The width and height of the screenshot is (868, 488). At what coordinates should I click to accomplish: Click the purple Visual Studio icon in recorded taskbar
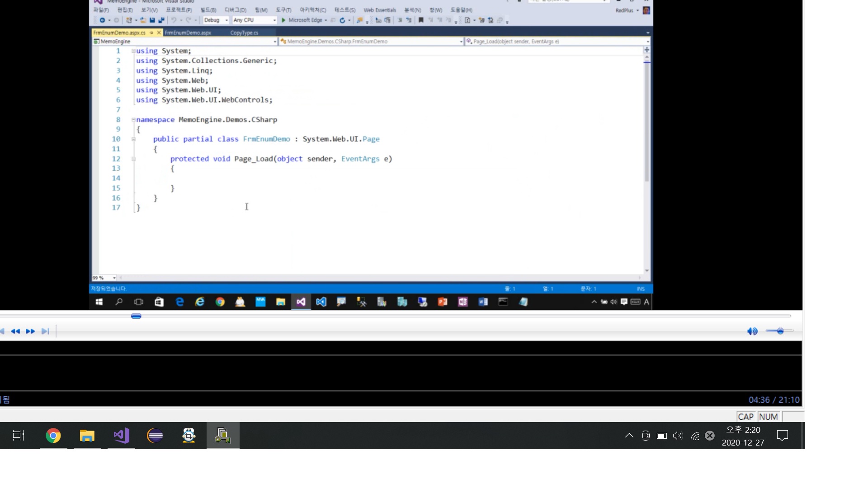(301, 302)
